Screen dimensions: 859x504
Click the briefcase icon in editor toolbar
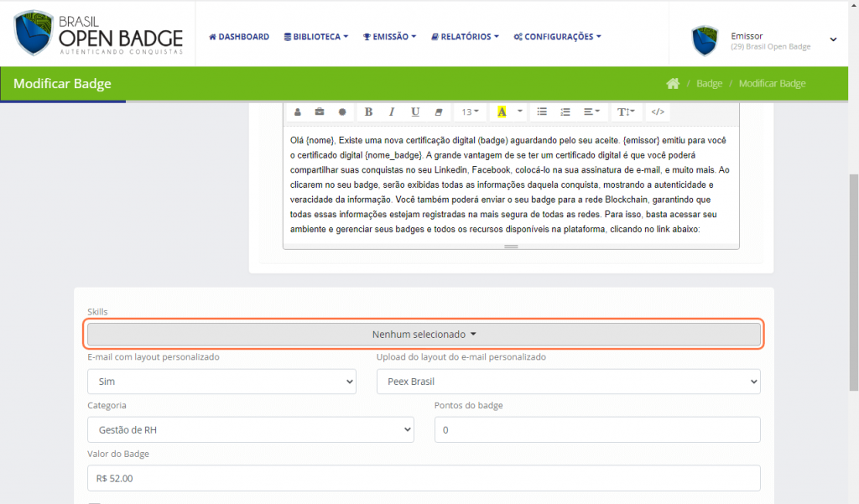click(320, 112)
